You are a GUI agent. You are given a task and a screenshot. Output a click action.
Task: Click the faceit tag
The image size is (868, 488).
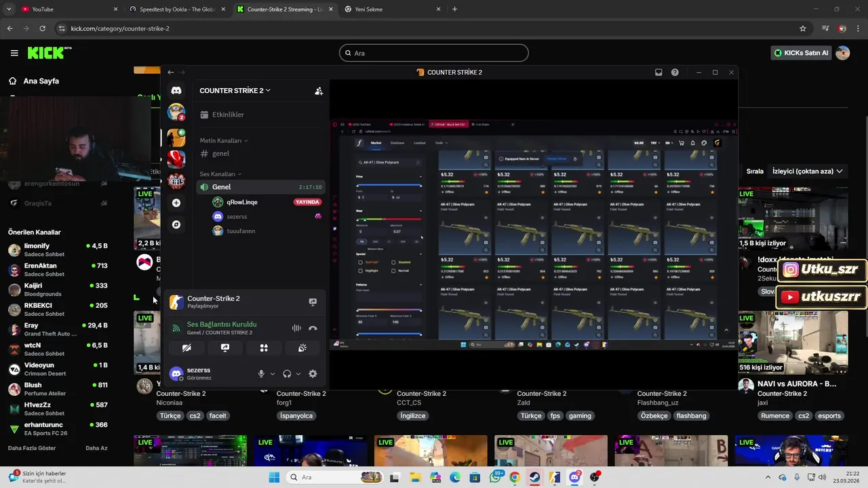(x=218, y=415)
